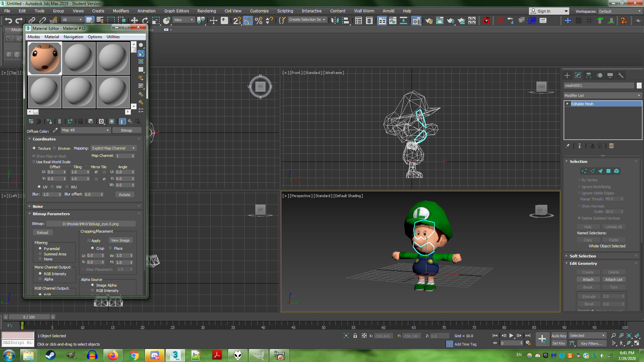This screenshot has height=362, width=644.
Task: Click Assign Material to Selection icon
Action: [49, 121]
